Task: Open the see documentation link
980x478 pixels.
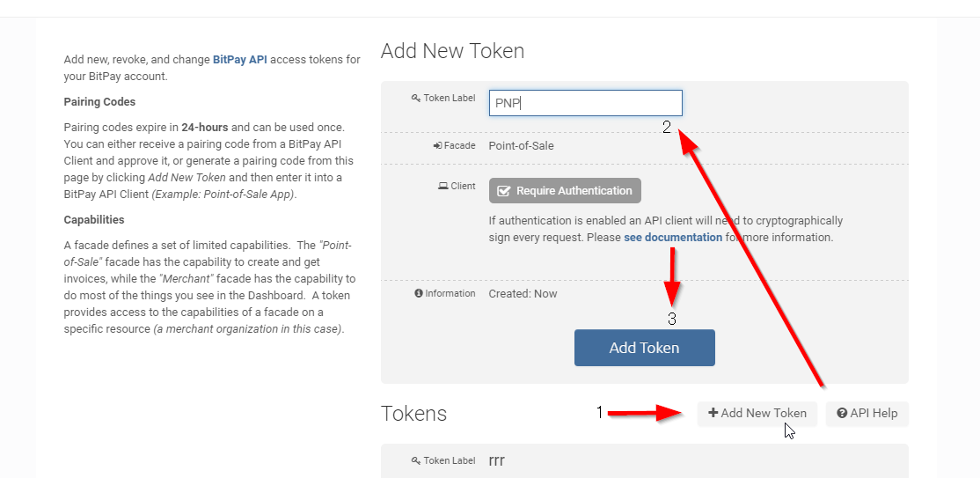Action: 673,238
